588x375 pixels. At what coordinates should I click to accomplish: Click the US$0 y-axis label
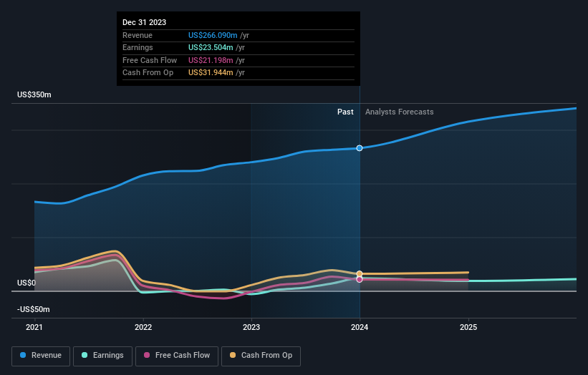coord(26,283)
